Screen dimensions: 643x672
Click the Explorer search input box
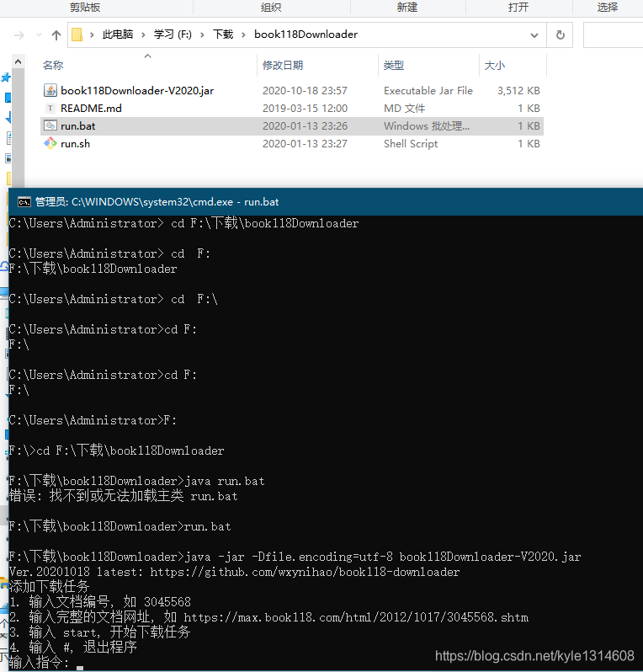click(x=613, y=35)
